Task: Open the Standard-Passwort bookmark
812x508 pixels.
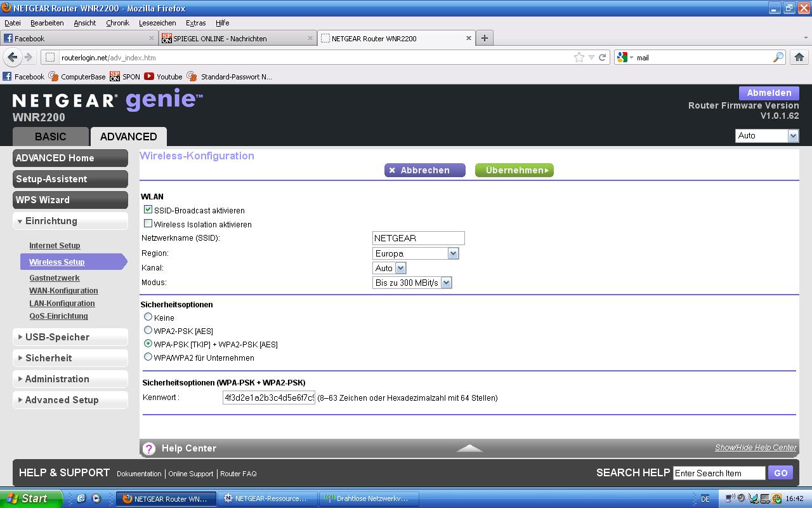Action: [x=230, y=76]
